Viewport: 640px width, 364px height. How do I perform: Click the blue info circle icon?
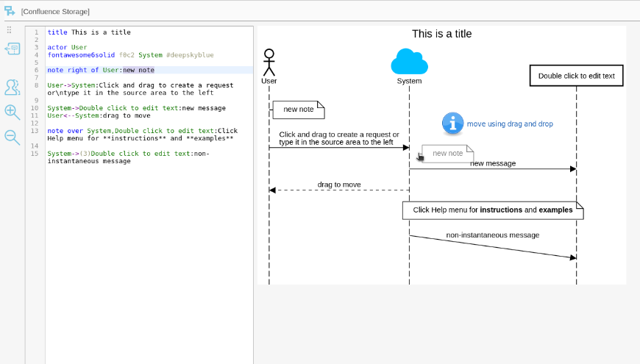[x=452, y=124]
